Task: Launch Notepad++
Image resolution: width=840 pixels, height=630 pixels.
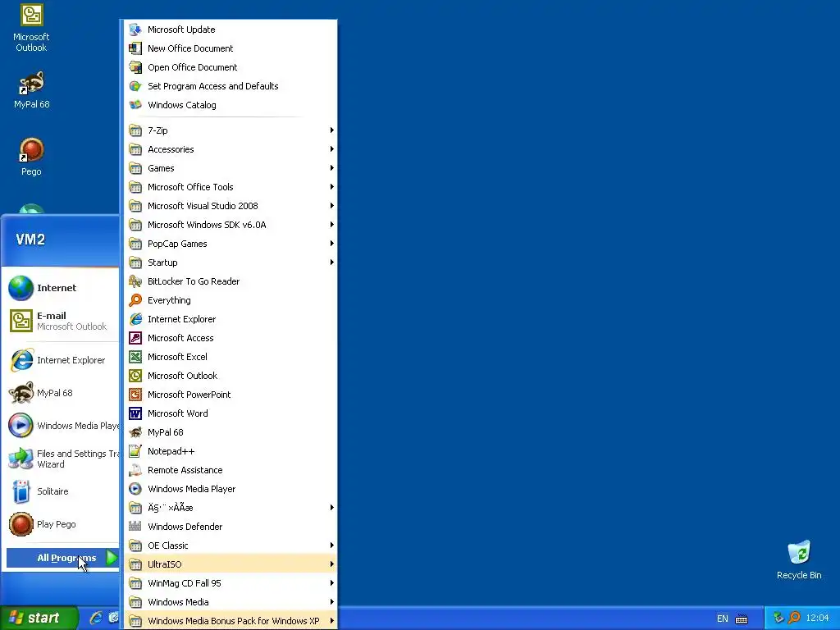Action: click(231, 451)
